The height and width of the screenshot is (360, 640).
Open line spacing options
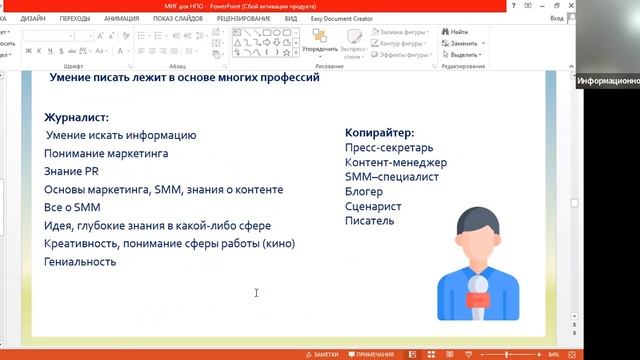pos(201,36)
